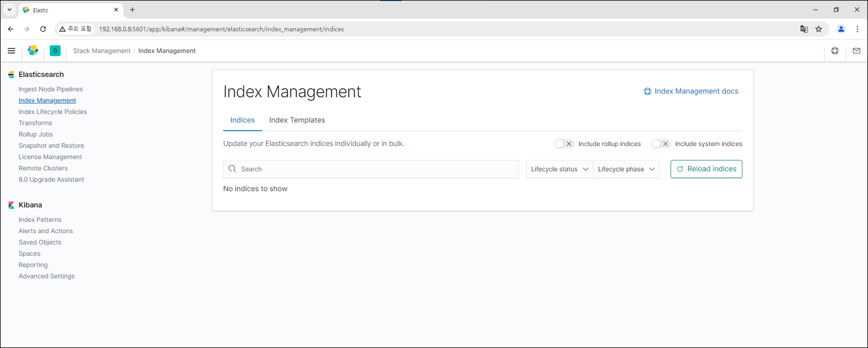The height and width of the screenshot is (348, 868).
Task: Open Alerts and Actions
Action: coord(45,231)
